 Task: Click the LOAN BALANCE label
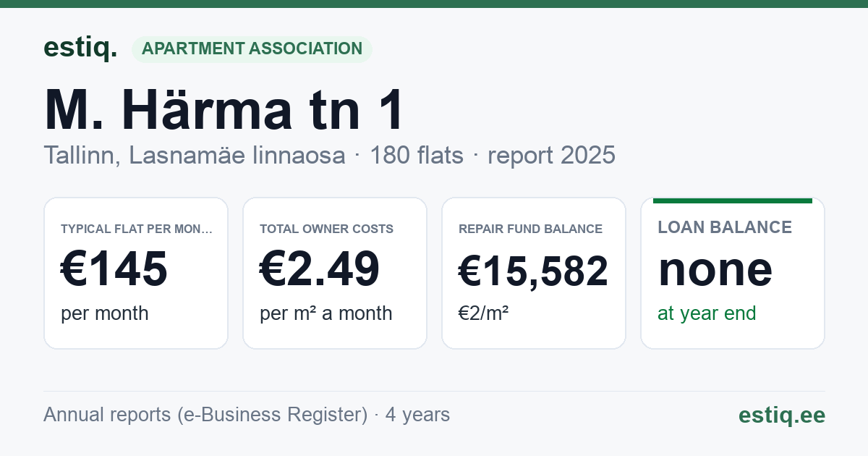725,227
